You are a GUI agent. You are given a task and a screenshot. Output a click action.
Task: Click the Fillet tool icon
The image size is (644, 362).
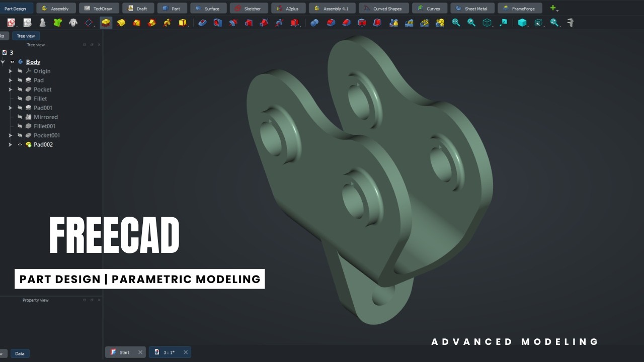(331, 23)
